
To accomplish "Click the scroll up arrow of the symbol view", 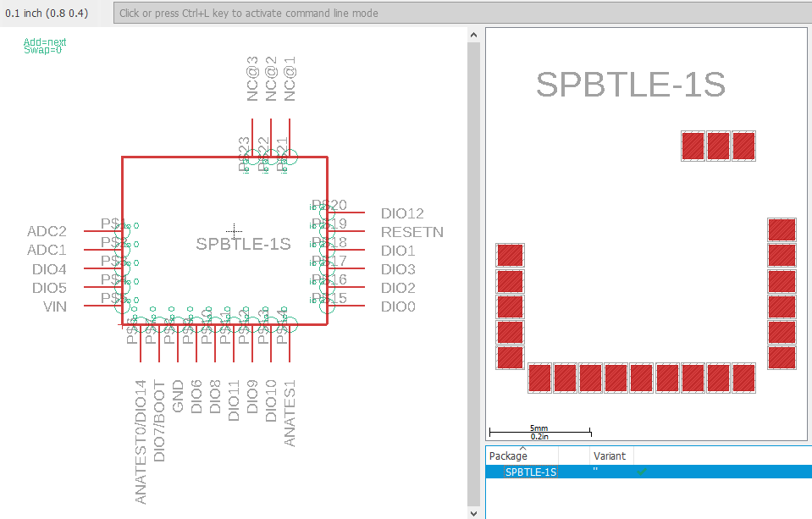I will point(473,35).
